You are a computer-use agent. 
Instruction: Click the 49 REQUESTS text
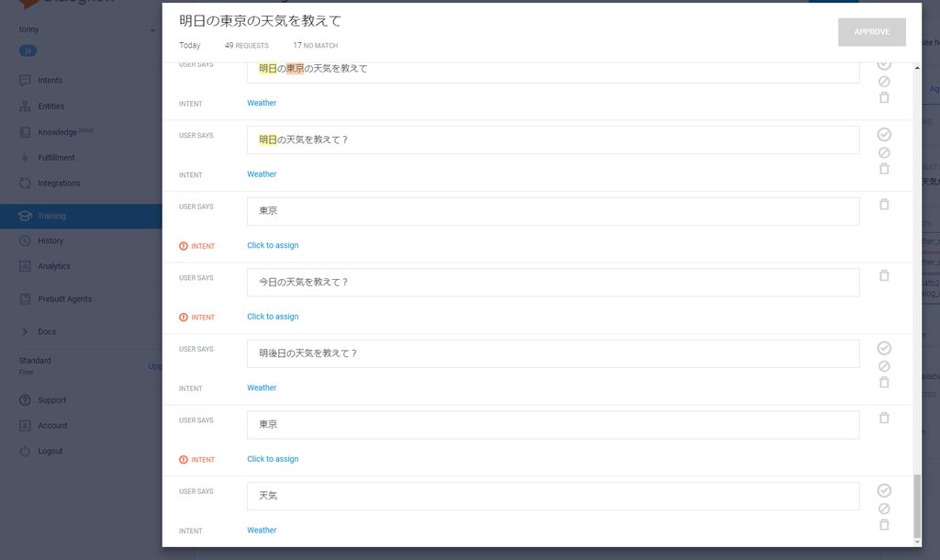(x=246, y=46)
